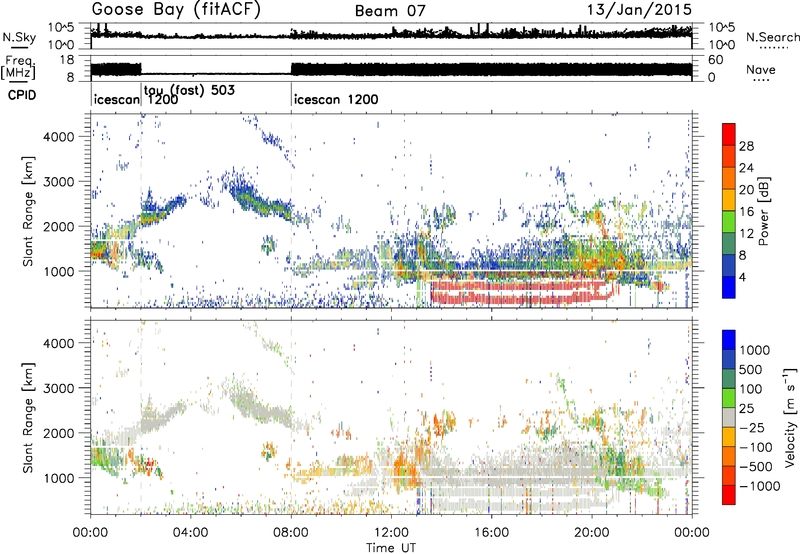This screenshot has height=554, width=800.
Task: Select the yellow segment of Power color bar
Action: [729, 200]
